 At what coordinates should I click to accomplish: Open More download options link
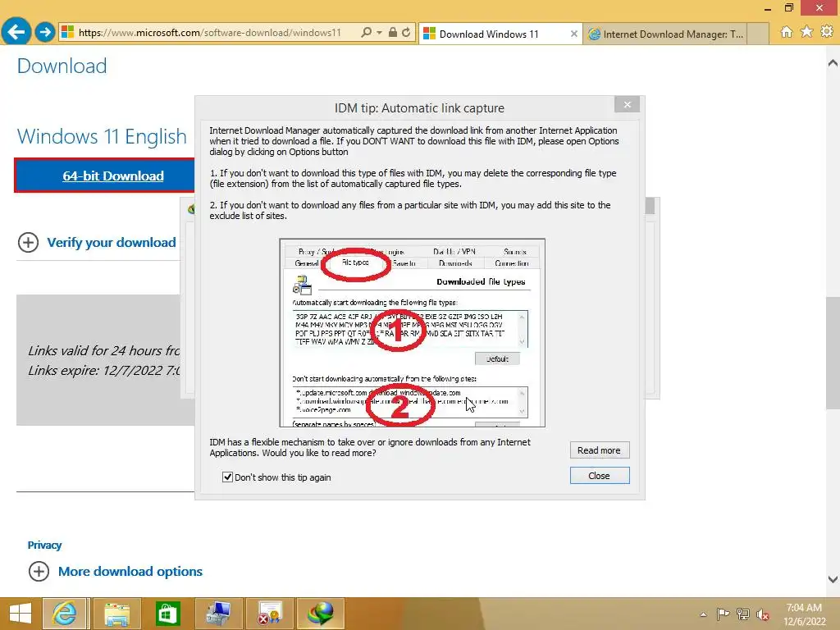click(x=130, y=571)
